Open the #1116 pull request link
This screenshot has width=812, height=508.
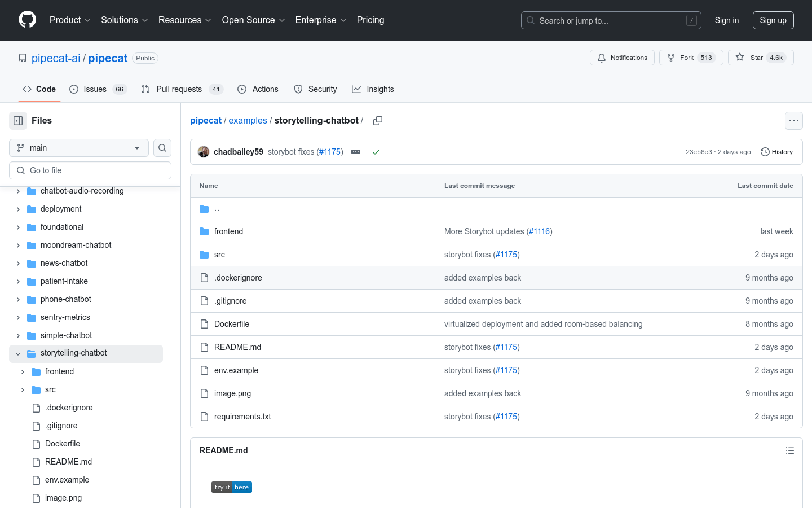tap(539, 231)
